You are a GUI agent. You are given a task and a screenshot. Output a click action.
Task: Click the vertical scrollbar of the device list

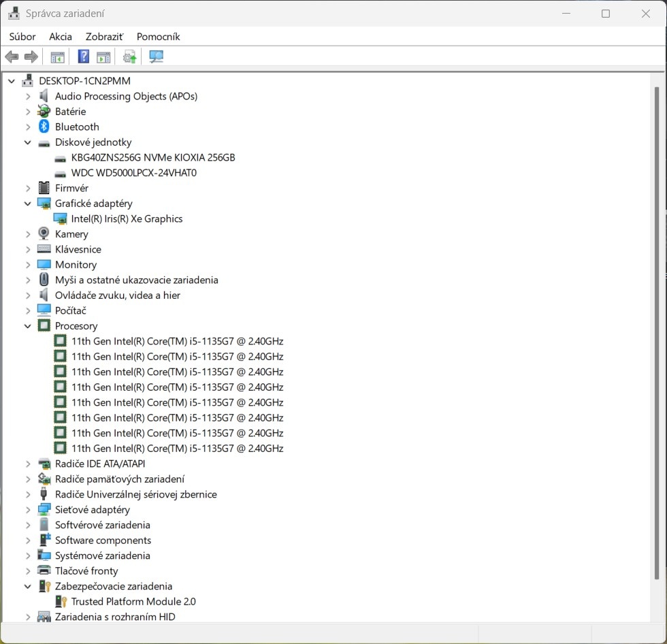click(657, 334)
